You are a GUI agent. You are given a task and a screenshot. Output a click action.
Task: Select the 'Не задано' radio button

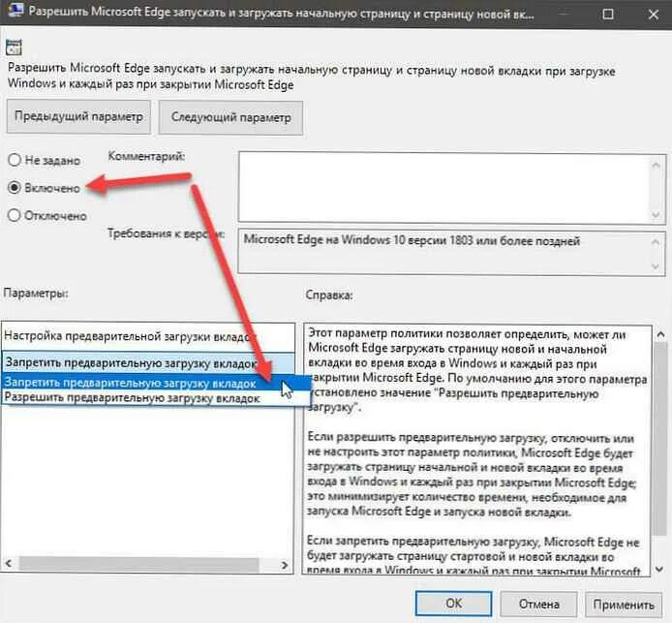pos(15,160)
